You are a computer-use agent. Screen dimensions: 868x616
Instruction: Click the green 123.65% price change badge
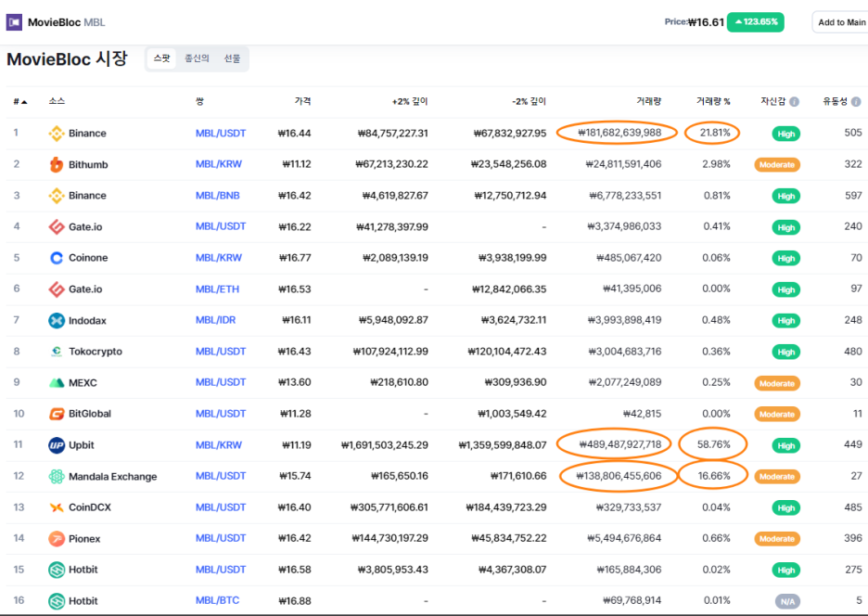(755, 22)
